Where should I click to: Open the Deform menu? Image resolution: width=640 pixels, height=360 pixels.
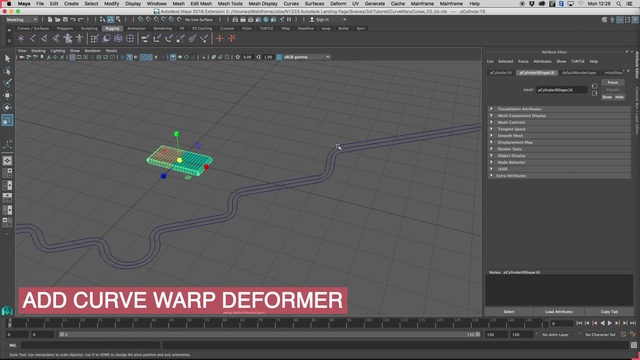click(338, 4)
